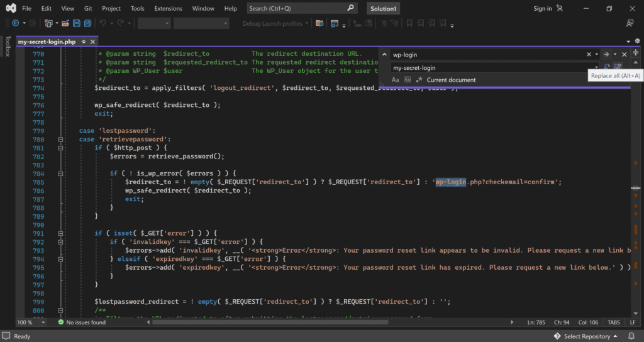Pin the my-secret-login.php tab
This screenshot has width=644, height=342.
(x=84, y=41)
